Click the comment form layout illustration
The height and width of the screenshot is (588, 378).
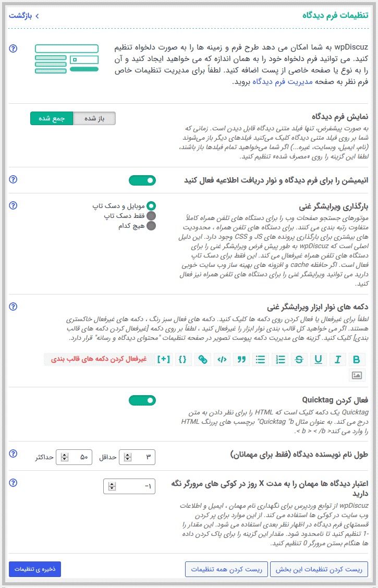(x=66, y=58)
